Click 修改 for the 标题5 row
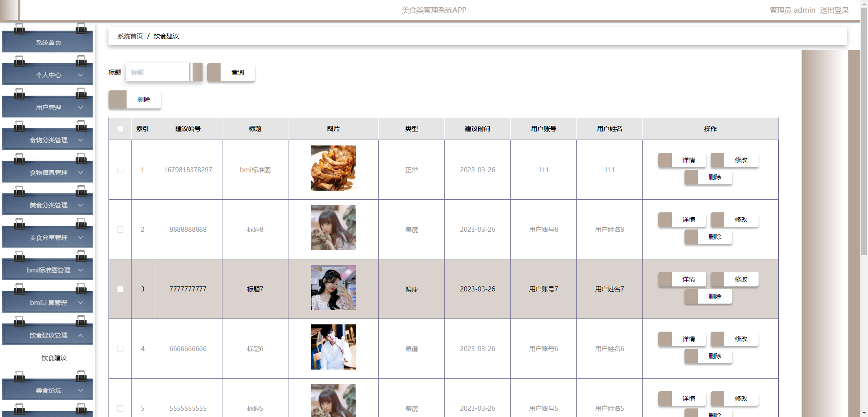This screenshot has width=868, height=417. pos(741,399)
